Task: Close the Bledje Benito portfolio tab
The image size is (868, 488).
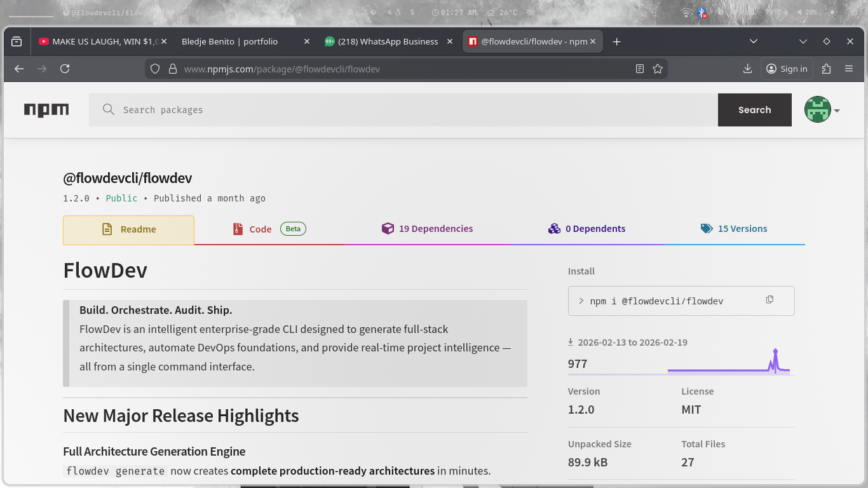Action: pyautogui.click(x=307, y=41)
